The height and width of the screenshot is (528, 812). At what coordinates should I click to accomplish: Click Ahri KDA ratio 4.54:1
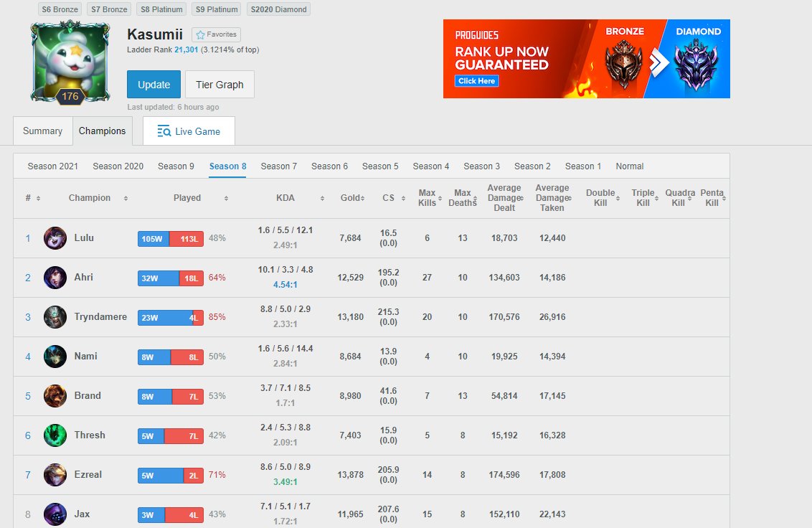pyautogui.click(x=285, y=285)
